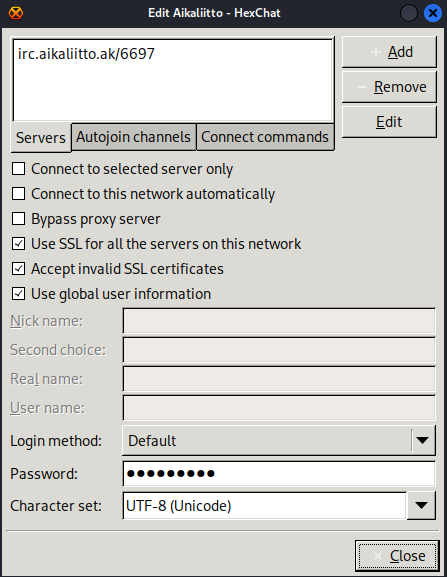Click the plus icon on Add button
This screenshot has height=577, width=447.
pyautogui.click(x=376, y=52)
